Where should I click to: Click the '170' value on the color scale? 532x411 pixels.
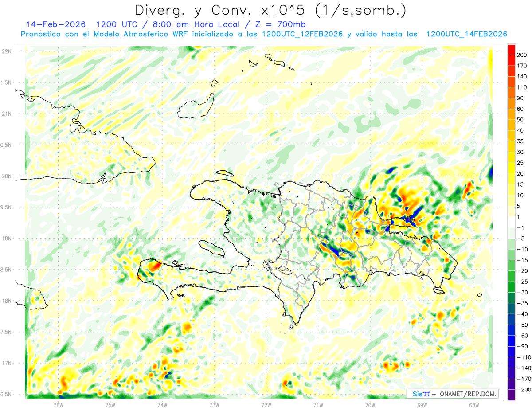[x=522, y=66]
